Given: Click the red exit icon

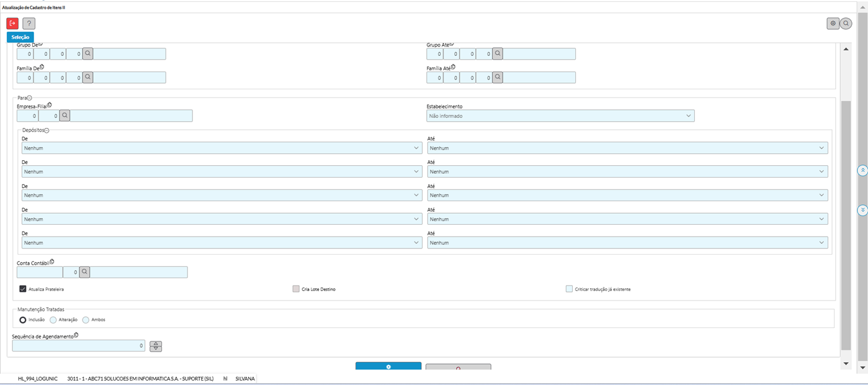Looking at the screenshot, I should [x=12, y=24].
